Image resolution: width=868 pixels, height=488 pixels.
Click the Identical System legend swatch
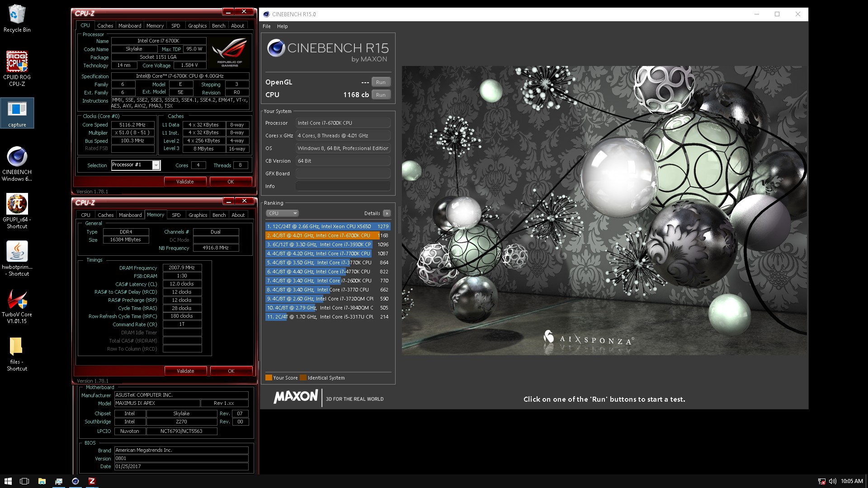coord(303,378)
